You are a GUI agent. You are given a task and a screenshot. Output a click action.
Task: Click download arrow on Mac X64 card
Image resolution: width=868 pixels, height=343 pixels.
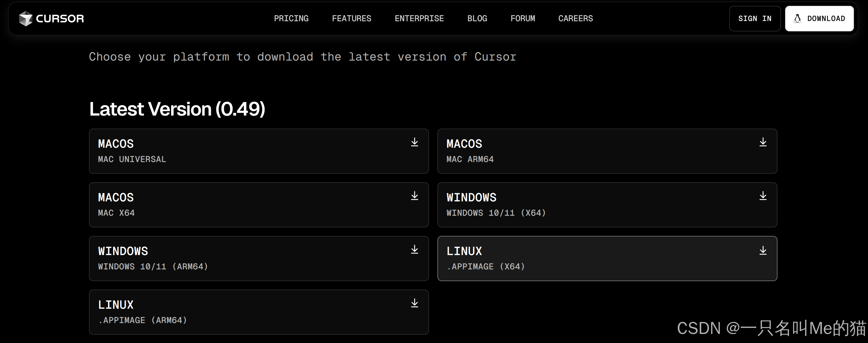click(x=414, y=196)
